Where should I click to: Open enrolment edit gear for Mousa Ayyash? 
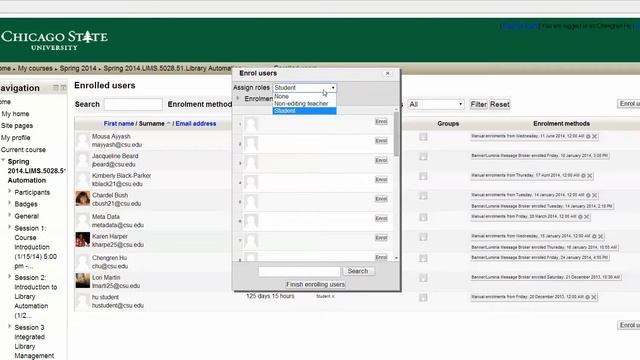588,136
